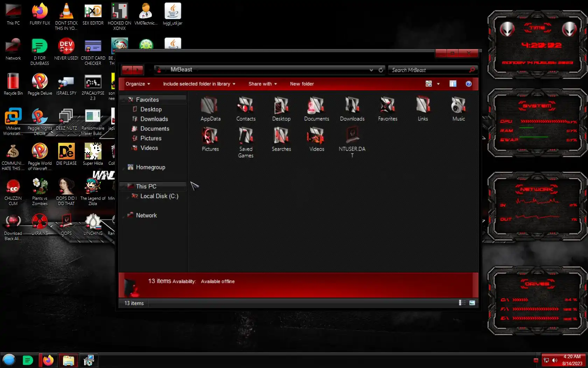Click the taskbar clock showing 4:20 AM
The height and width of the screenshot is (368, 588).
(x=572, y=360)
